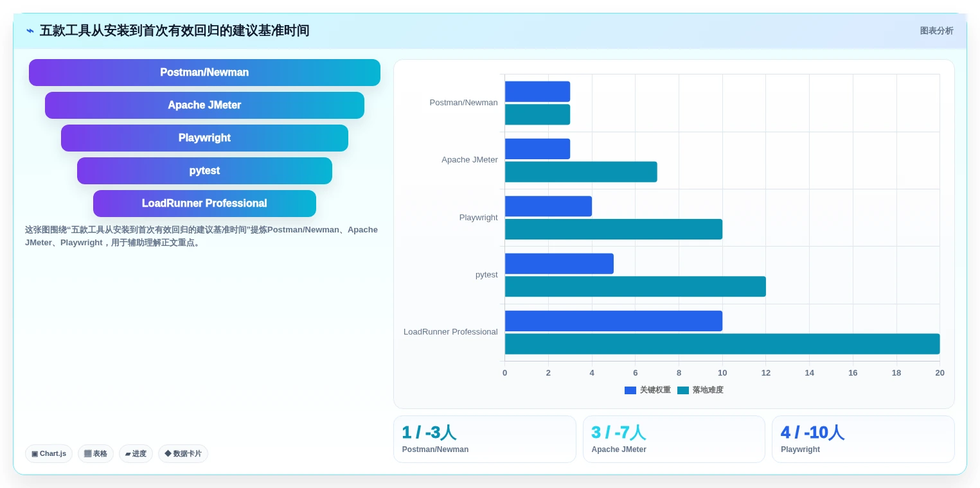Click the 数据卡片 tag chip
Screen dimensions: 980x488
183,453
